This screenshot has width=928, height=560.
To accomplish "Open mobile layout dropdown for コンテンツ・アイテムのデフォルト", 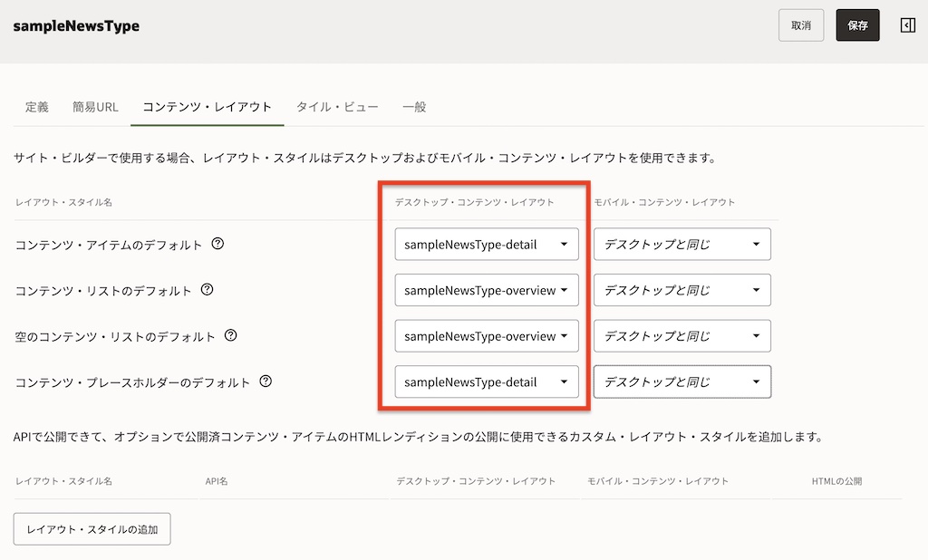I will click(681, 245).
